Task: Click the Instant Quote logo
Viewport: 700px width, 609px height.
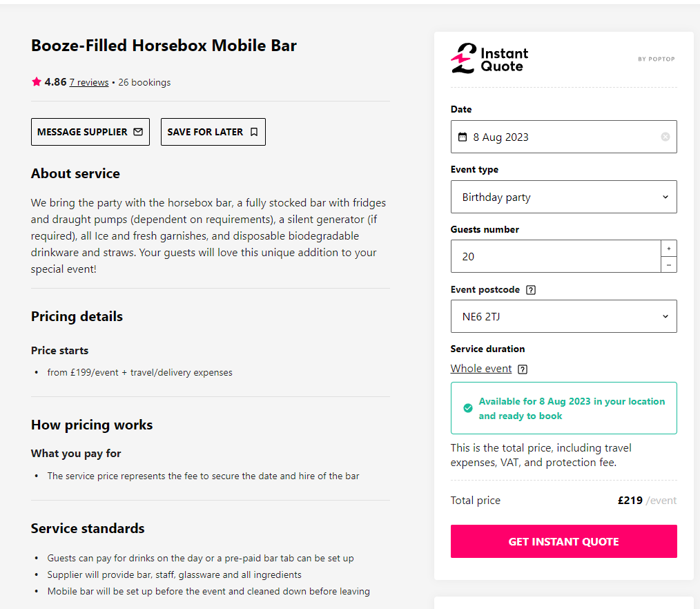Action: click(489, 59)
